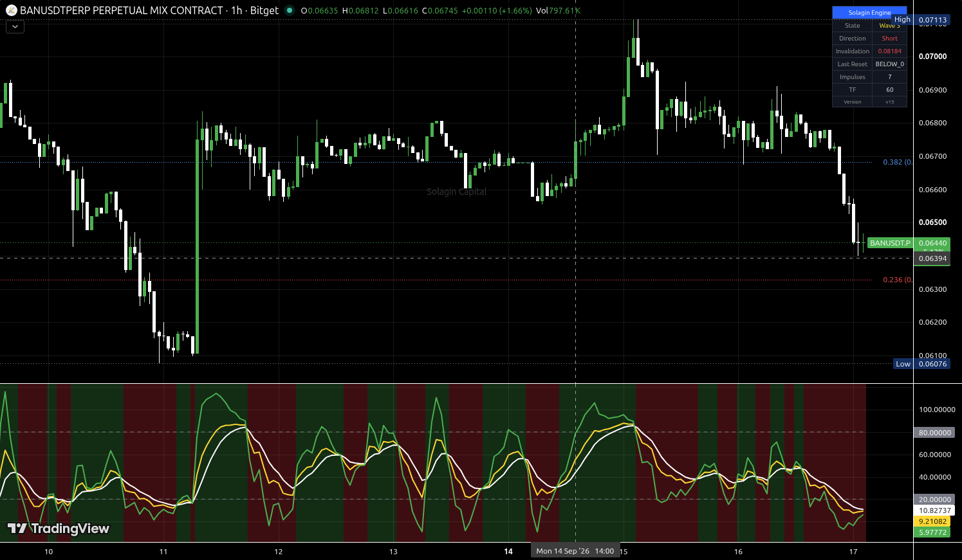Click the oscillator 80.00000 level label
This screenshot has width=962, height=560.
click(x=934, y=433)
